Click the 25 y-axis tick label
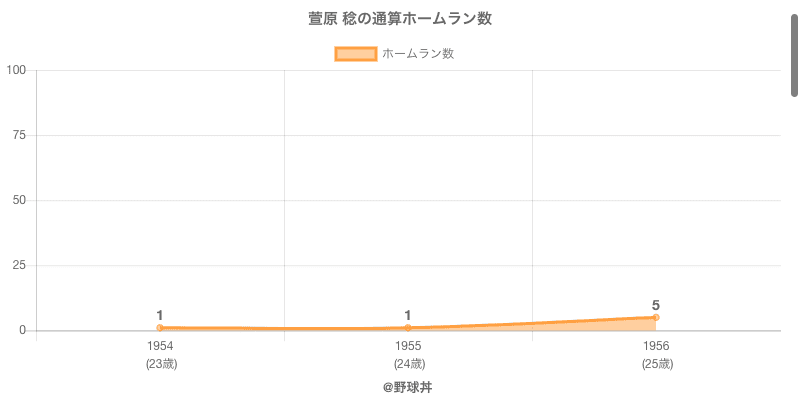This screenshot has height=400, width=800. pyautogui.click(x=20, y=265)
